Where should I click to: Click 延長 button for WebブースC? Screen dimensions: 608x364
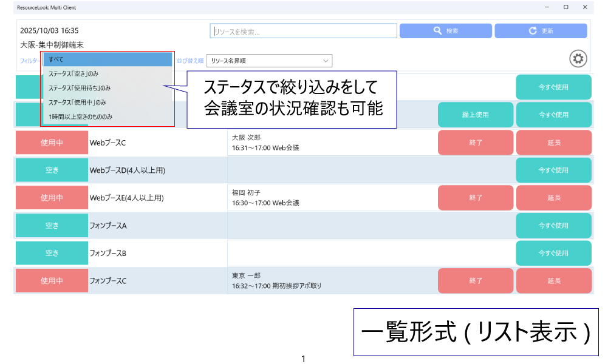[553, 143]
